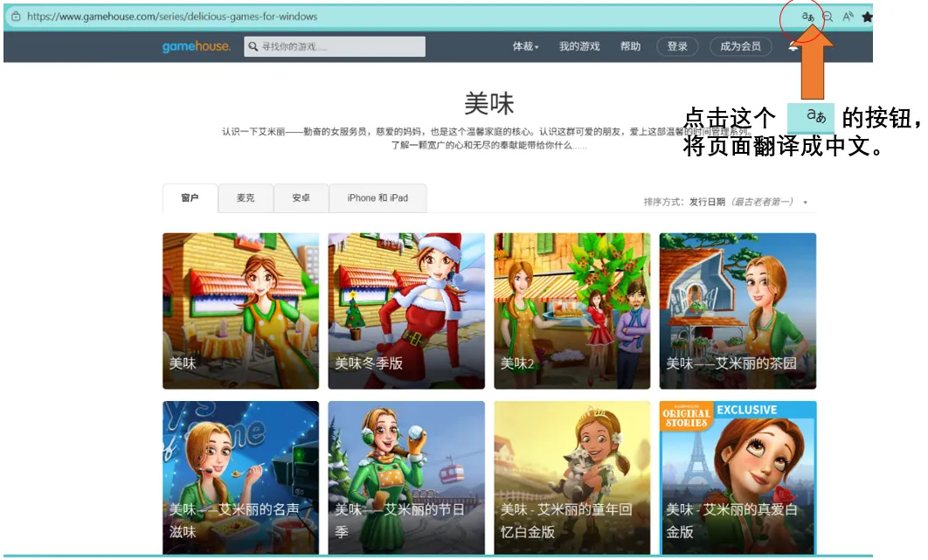Open the 艾米丽的节日季 game thumbnail
Screen dimensions: 928x560
[406, 478]
